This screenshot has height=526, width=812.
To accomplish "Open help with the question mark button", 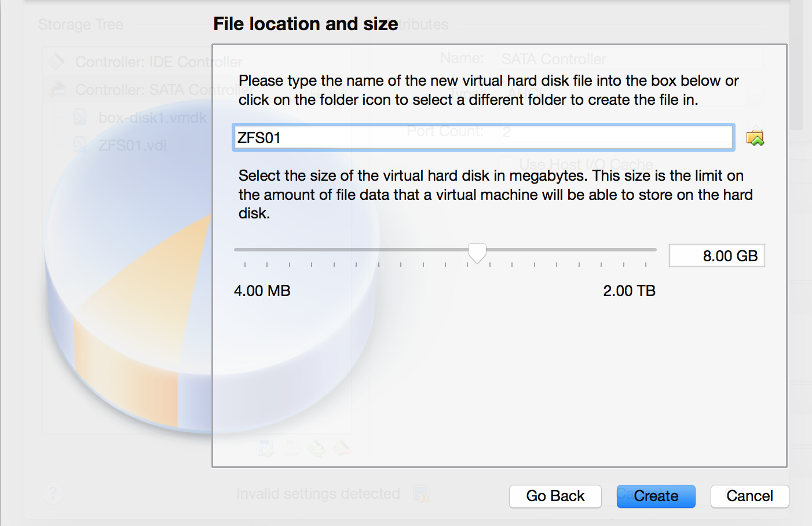I will 53,494.
